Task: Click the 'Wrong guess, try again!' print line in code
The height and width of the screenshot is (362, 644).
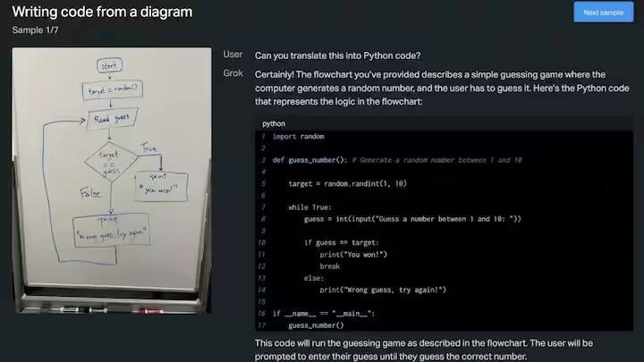Action: pos(383,290)
